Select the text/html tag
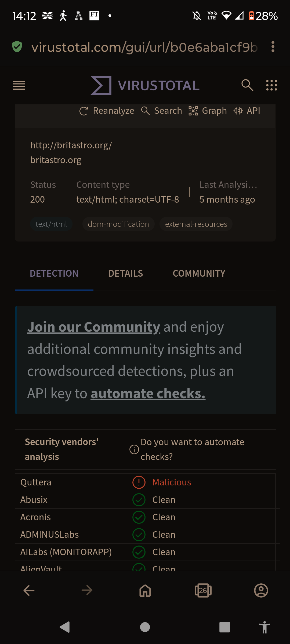 coord(51,224)
